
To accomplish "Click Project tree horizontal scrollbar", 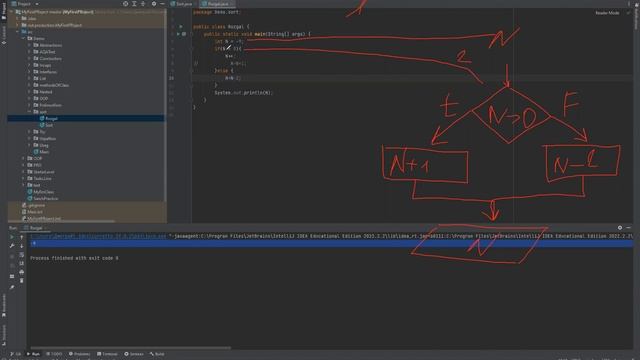I will [62, 221].
